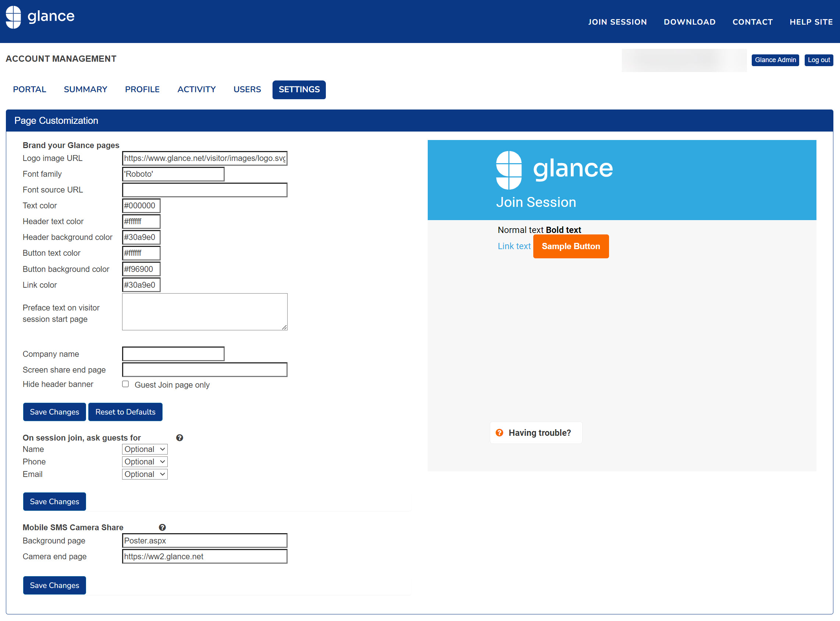Open the Name requirement dropdown

pos(145,449)
